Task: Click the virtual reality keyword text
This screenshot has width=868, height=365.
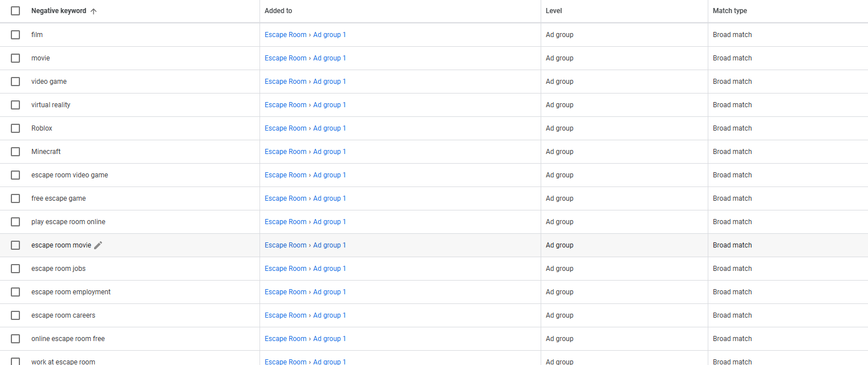Action: point(51,105)
